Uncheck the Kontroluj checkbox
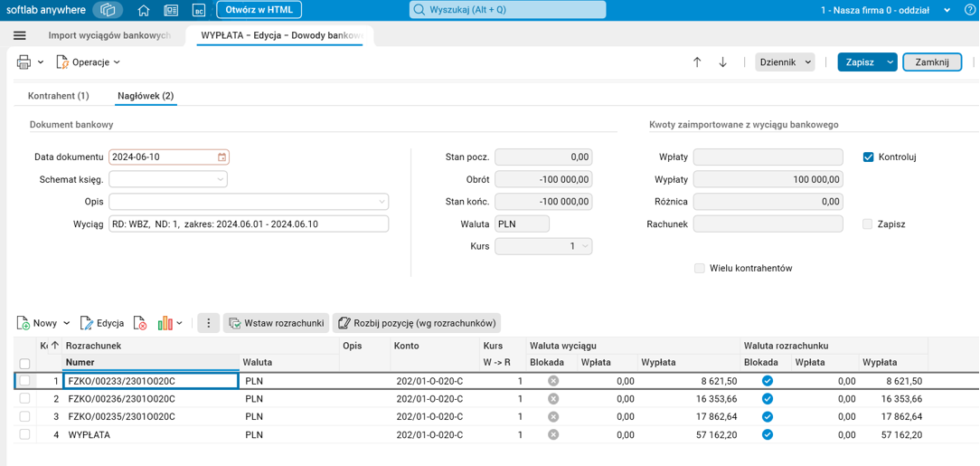 [x=868, y=157]
